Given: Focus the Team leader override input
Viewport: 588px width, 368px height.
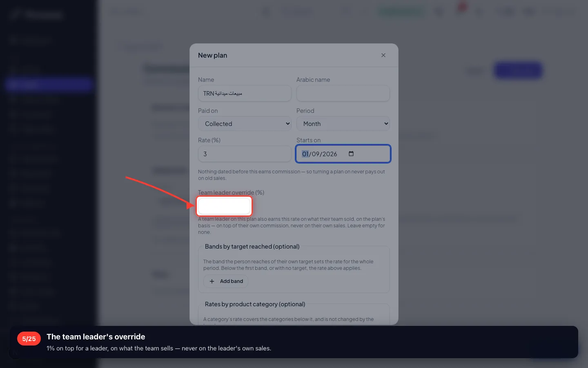Looking at the screenshot, I should point(224,206).
